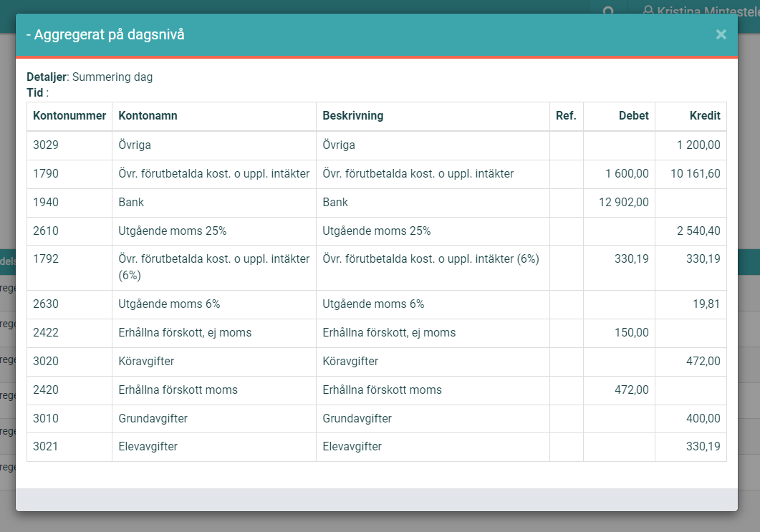This screenshot has width=760, height=532.
Task: Click Erhållna förskott, ej moms in Beskrivning column
Action: tap(389, 332)
